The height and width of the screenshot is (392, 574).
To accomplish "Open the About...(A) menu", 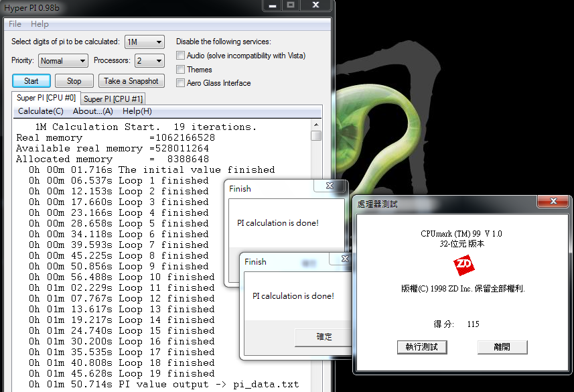I will 92,111.
